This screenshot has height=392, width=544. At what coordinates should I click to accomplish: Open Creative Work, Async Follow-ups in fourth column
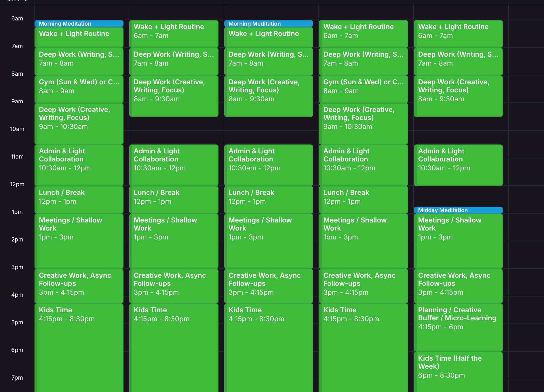click(x=364, y=286)
